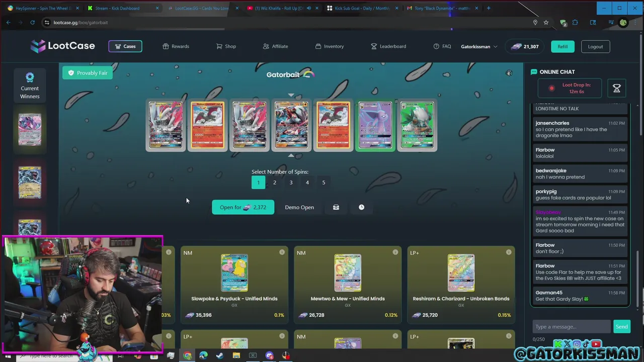Image resolution: width=644 pixels, height=362 pixels.
Task: Select 3 spins
Action: click(x=291, y=183)
